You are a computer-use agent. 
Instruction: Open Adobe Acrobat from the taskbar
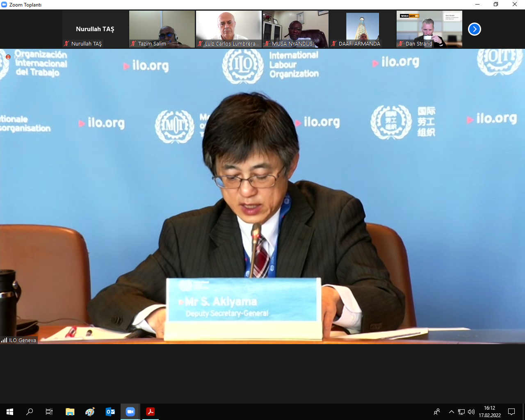[151, 412]
